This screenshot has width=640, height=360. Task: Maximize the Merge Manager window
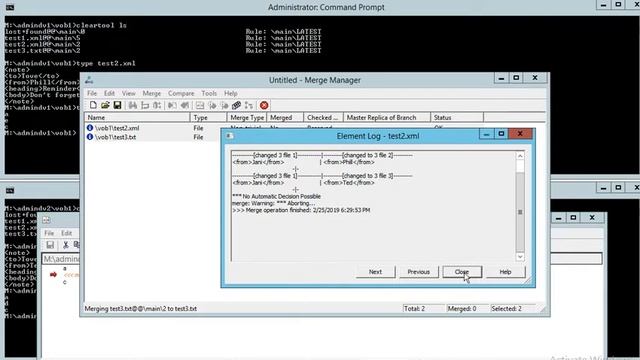pos(516,78)
